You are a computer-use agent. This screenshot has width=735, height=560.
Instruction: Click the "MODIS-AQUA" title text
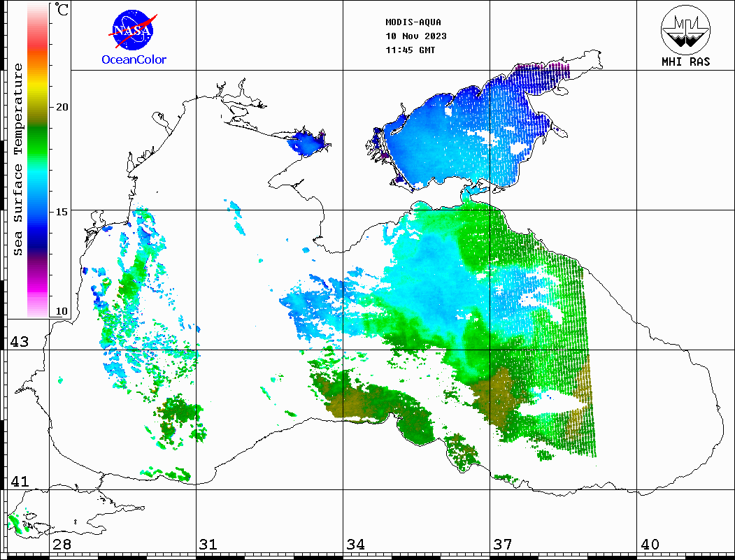(x=413, y=22)
